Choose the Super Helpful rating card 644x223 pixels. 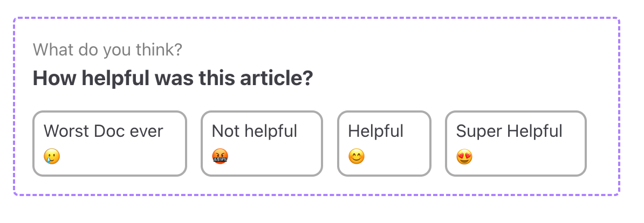tap(516, 143)
